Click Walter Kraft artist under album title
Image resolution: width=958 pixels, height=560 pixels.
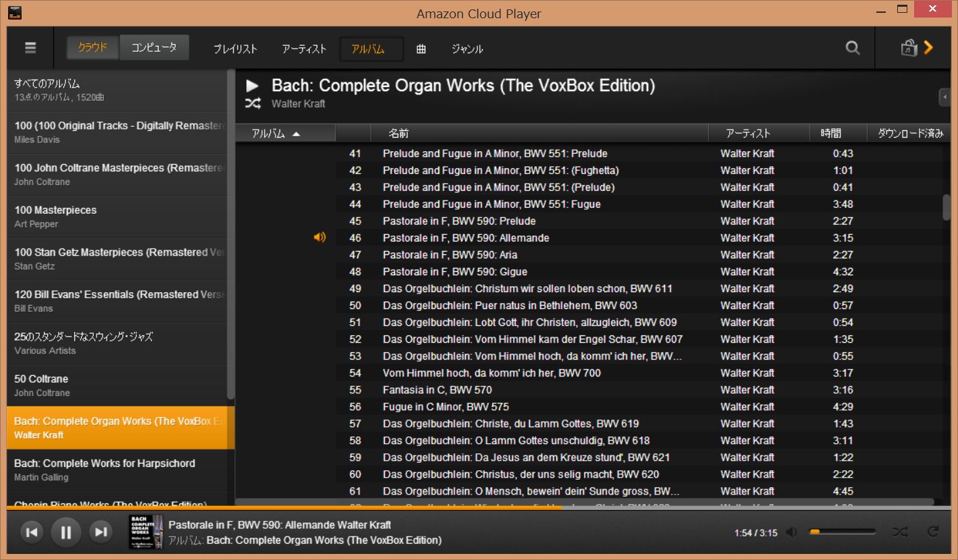(x=298, y=103)
